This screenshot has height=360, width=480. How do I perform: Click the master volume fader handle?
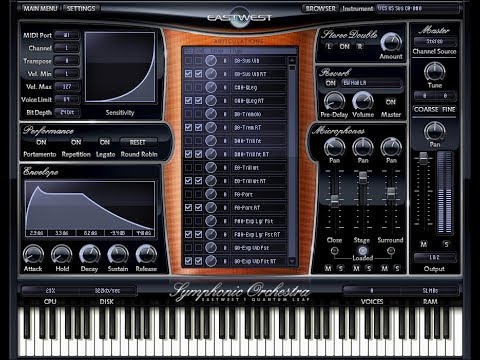423,158
